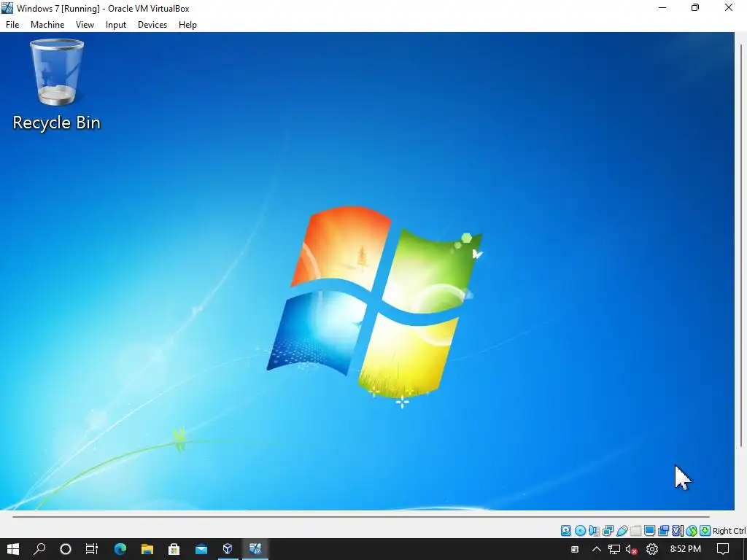Open the Action Center notifications
This screenshot has height=560, width=747.
[723, 549]
